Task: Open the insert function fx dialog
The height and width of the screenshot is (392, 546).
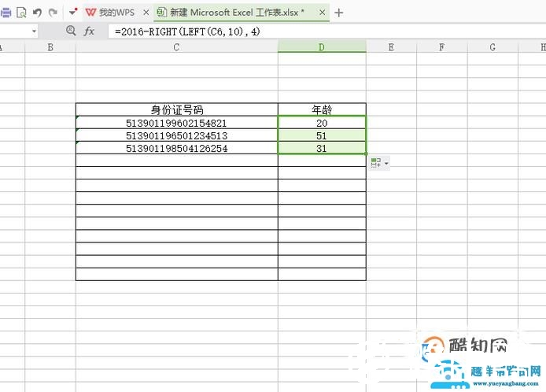Action: click(89, 31)
